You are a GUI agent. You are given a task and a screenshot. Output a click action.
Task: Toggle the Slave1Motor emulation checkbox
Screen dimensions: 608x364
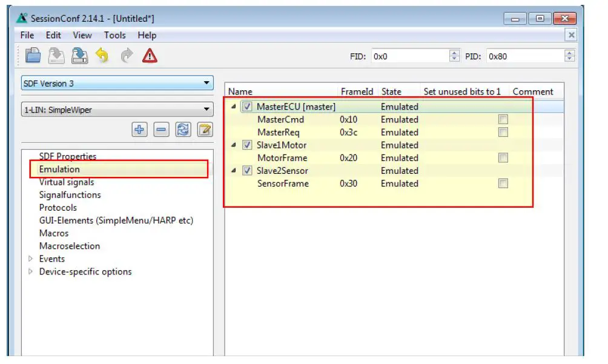pos(247,145)
